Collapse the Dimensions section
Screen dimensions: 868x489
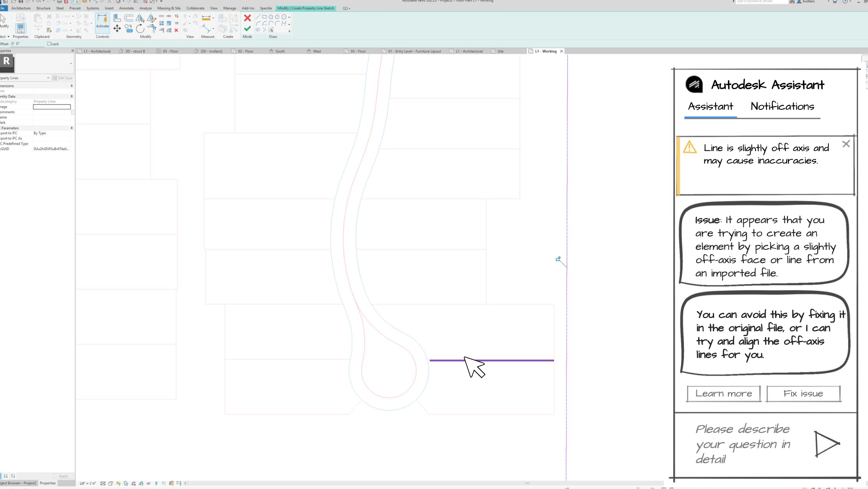click(72, 86)
